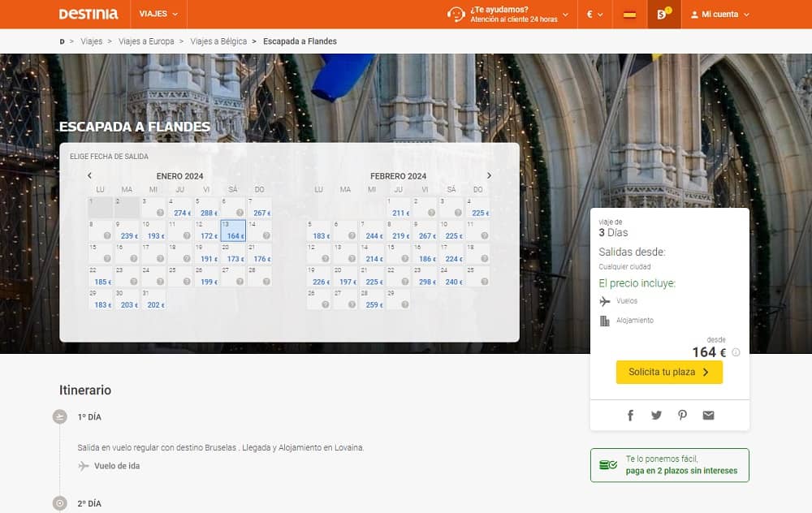Go to Viajes a Bélgica breadcrumb

tap(218, 41)
